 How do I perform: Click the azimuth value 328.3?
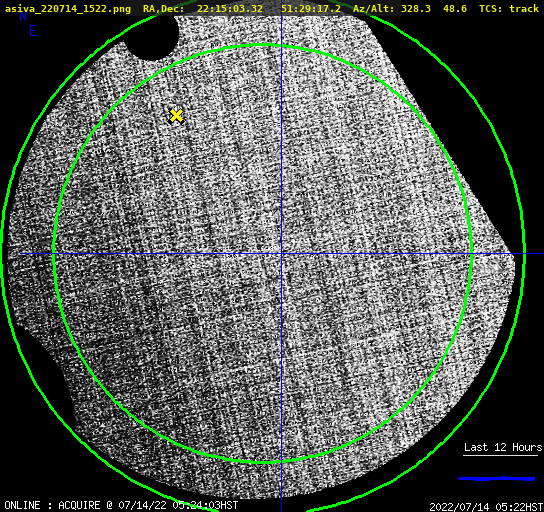coord(416,8)
